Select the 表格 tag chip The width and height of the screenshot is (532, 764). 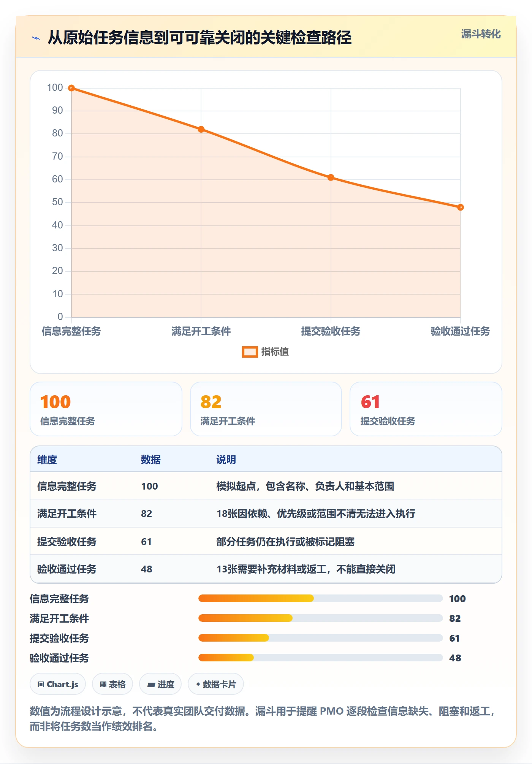coord(112,684)
